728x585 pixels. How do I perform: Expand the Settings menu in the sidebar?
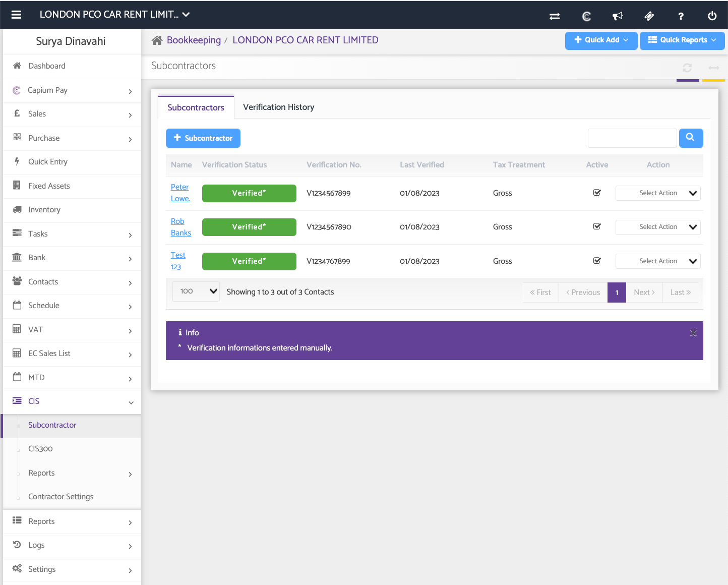(x=72, y=569)
